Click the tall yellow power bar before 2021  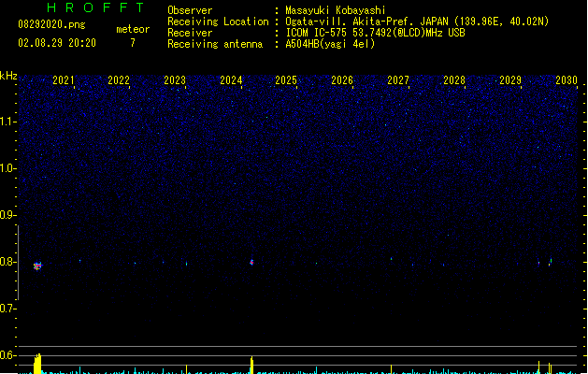pos(37,364)
